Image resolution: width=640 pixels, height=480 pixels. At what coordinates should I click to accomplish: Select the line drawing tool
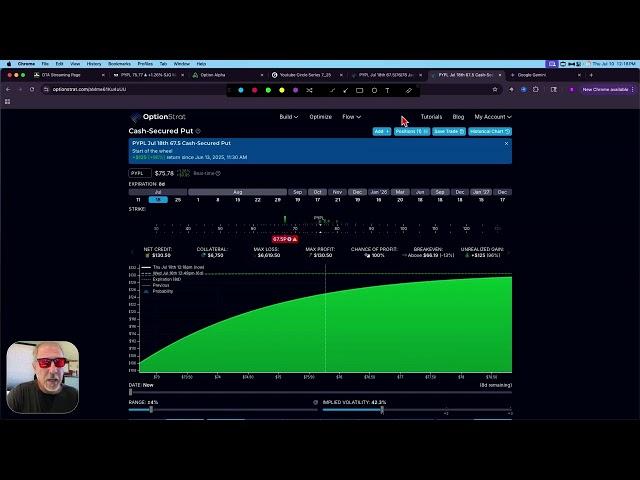pos(332,90)
